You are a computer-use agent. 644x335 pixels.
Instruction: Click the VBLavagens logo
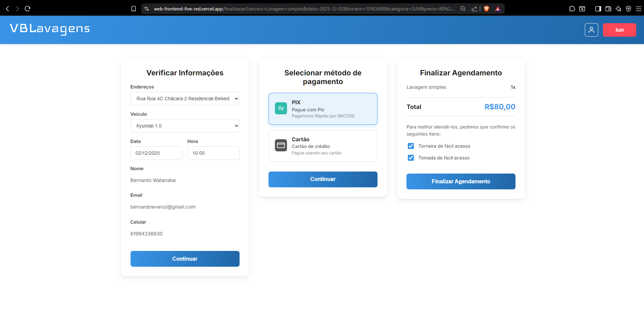[x=49, y=29]
